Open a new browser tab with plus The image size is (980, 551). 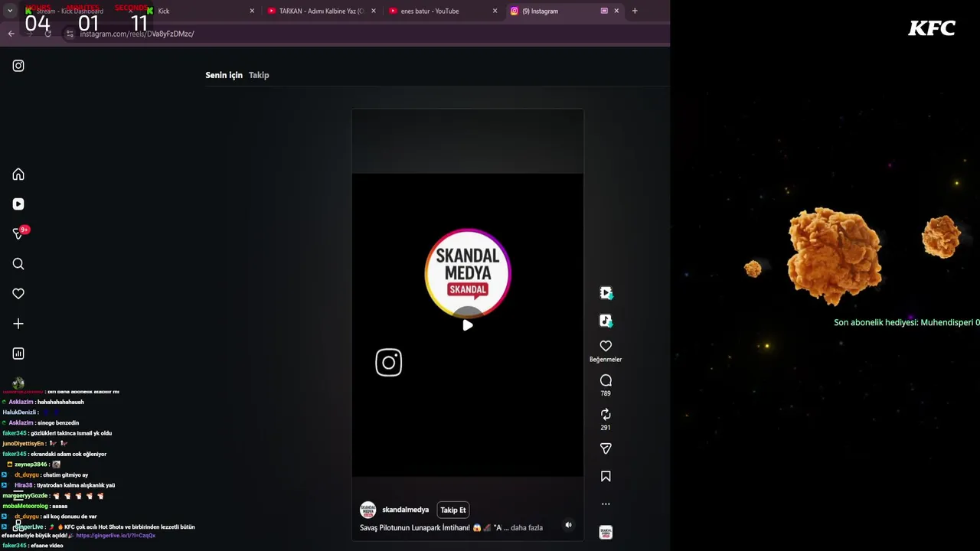click(635, 11)
